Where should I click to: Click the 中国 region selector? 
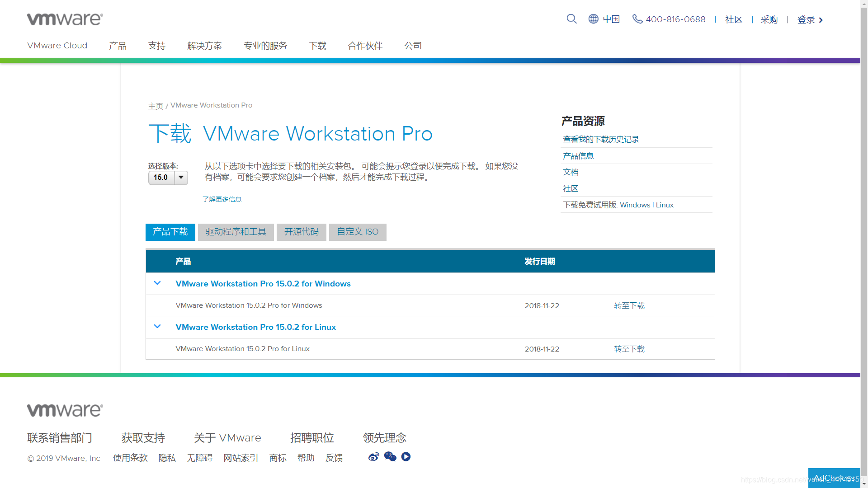click(611, 19)
